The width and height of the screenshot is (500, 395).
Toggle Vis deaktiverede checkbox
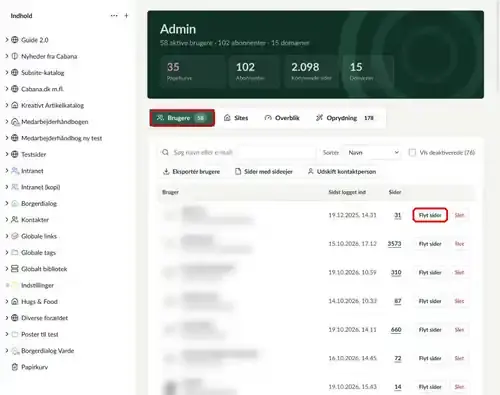(x=412, y=152)
